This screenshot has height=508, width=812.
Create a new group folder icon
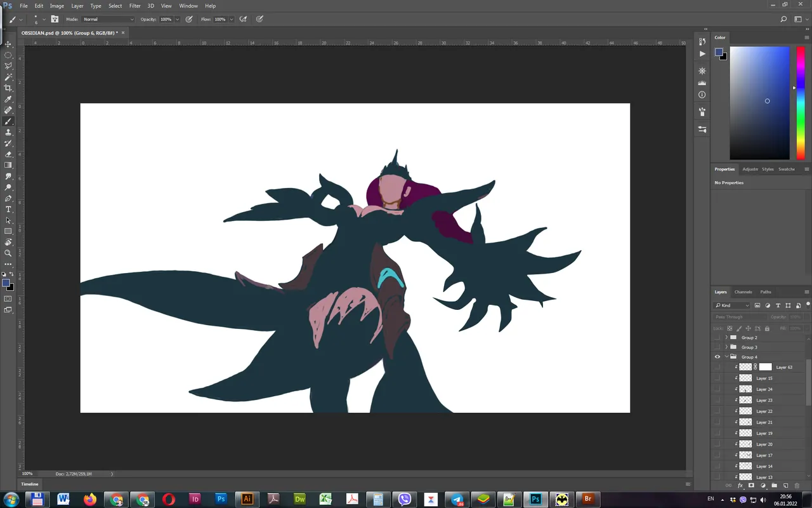pos(775,486)
